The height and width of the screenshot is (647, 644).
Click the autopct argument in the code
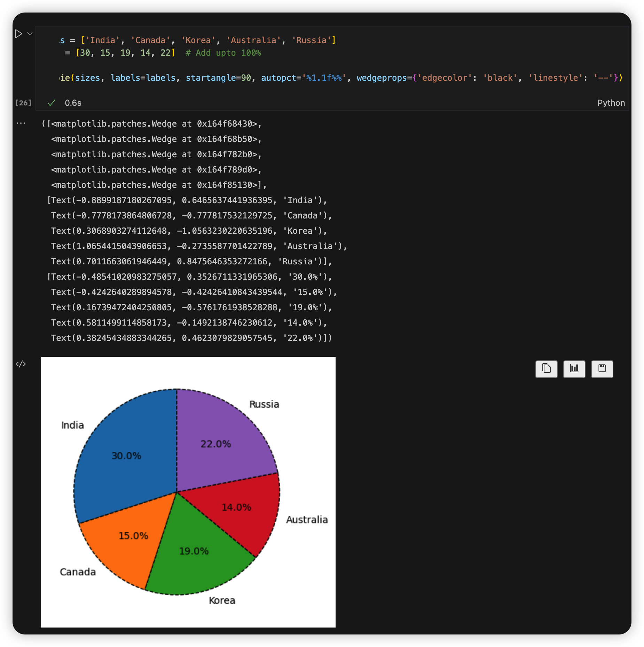click(304, 78)
